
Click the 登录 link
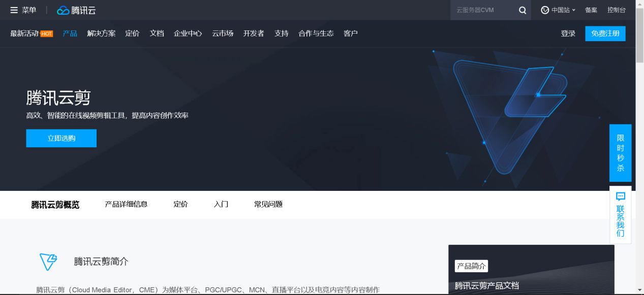pyautogui.click(x=568, y=34)
